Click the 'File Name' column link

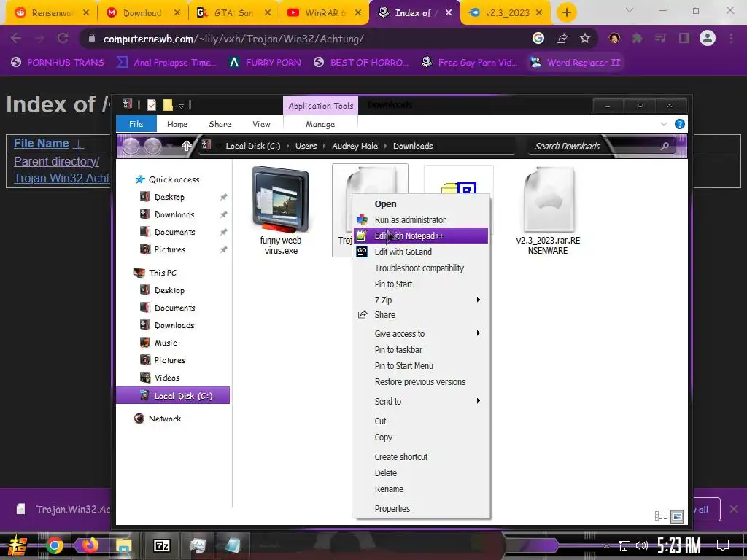(41, 144)
